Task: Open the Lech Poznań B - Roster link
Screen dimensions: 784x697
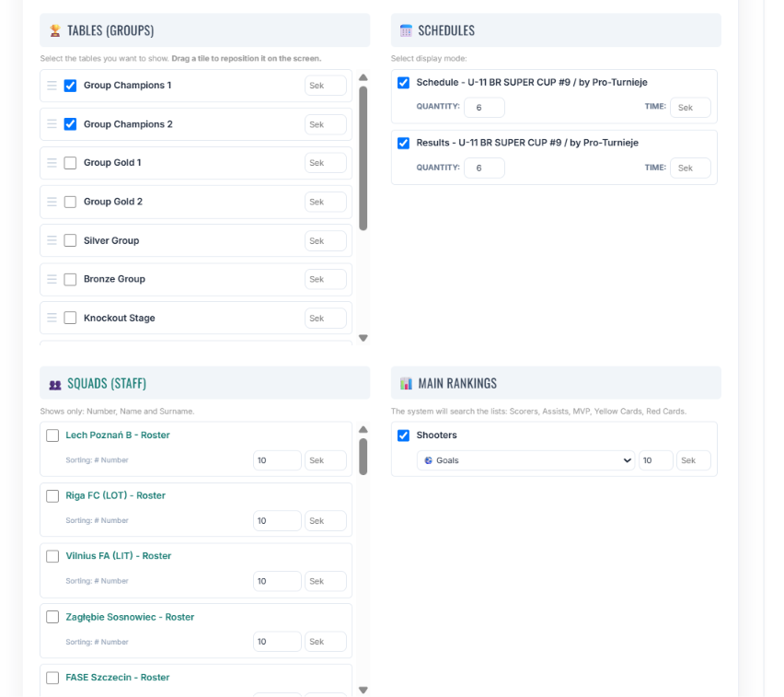Action: [118, 436]
